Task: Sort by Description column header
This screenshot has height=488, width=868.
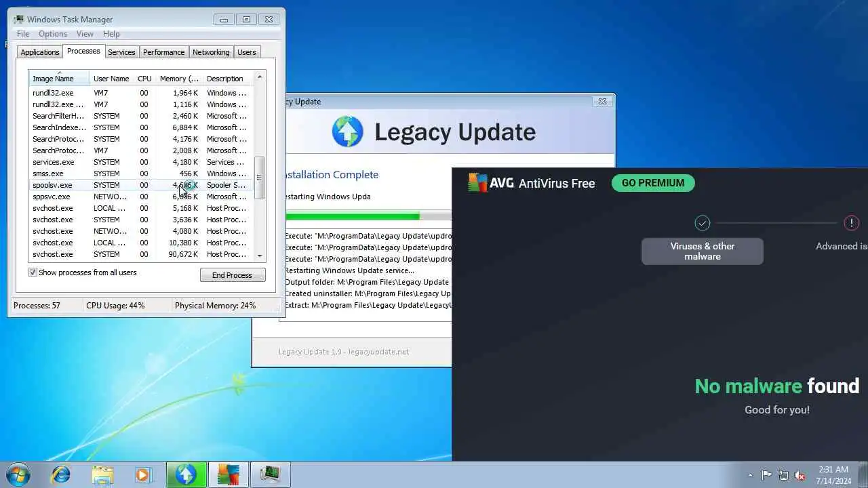Action: [228, 79]
